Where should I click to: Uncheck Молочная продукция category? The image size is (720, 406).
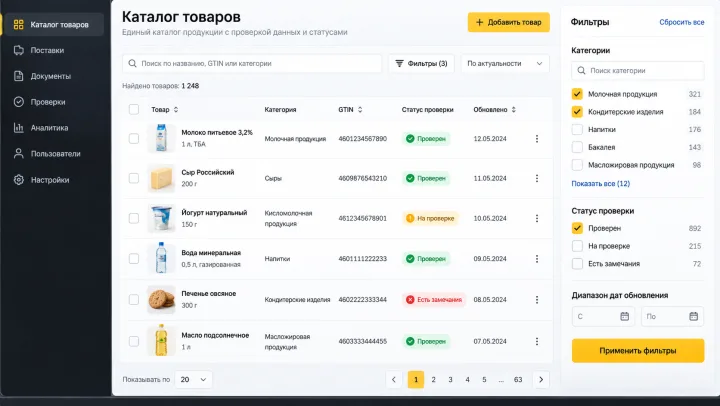[577, 94]
